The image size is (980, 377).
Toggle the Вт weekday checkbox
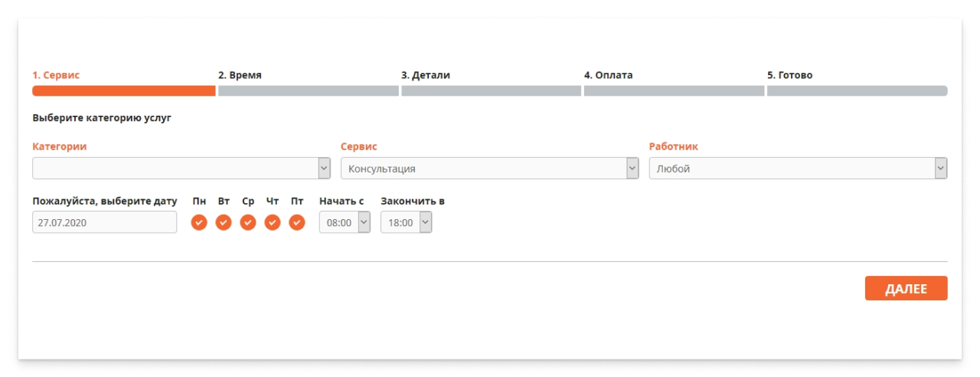(224, 222)
